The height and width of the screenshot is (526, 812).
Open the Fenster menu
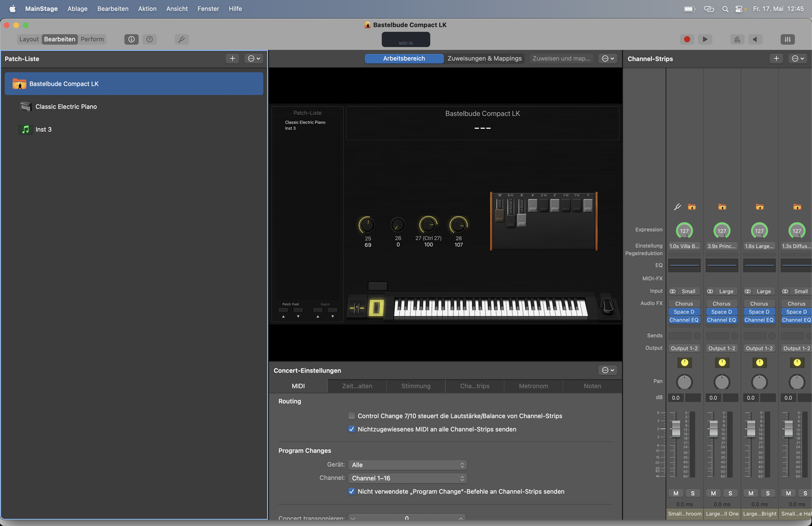[x=209, y=9]
